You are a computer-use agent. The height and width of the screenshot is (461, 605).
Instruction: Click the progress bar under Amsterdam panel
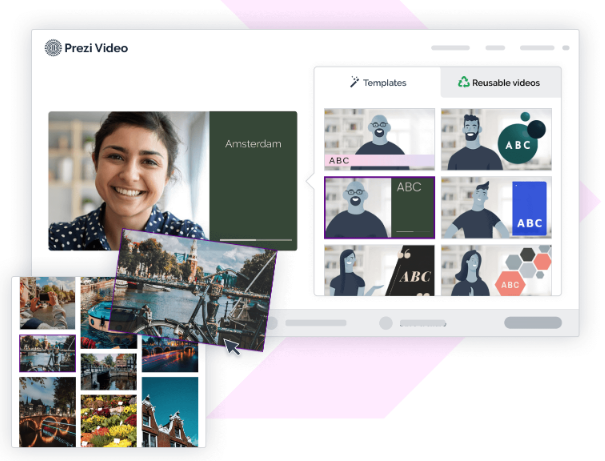[256, 240]
